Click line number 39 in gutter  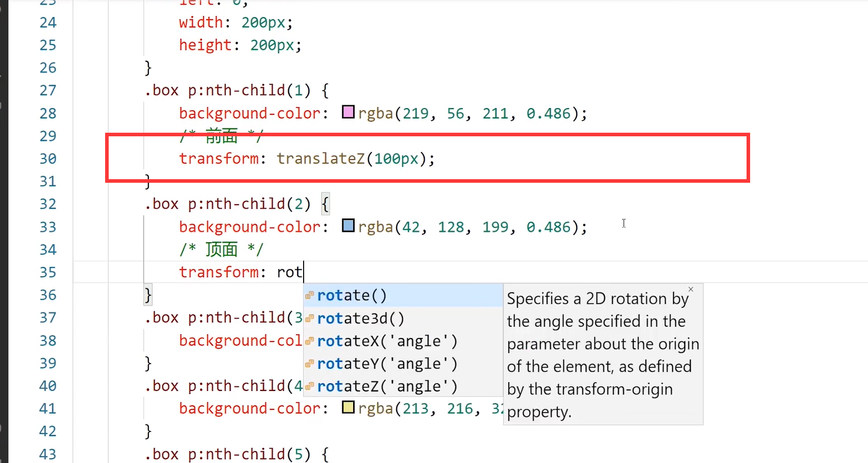click(48, 363)
